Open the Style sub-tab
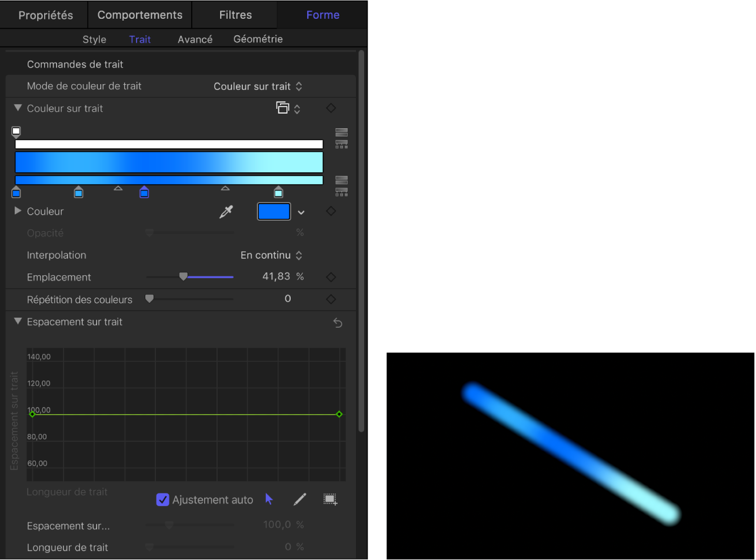Viewport: 756px width, 560px height. point(94,39)
